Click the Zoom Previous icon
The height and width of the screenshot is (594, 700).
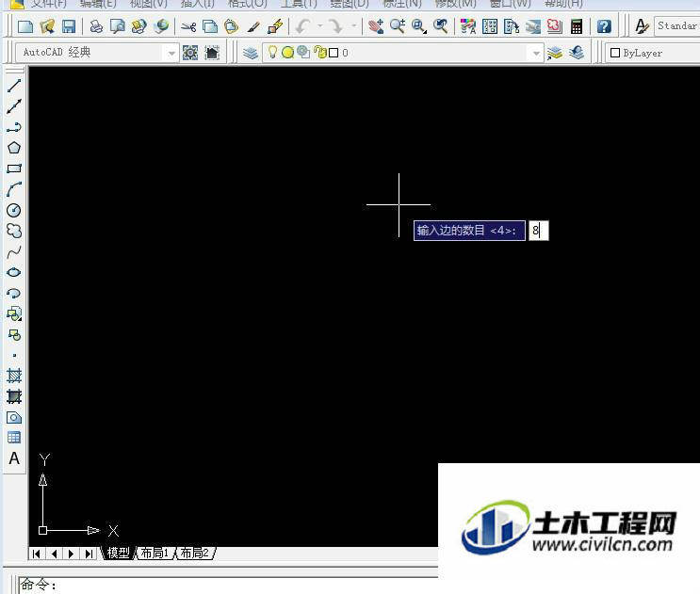(x=441, y=26)
